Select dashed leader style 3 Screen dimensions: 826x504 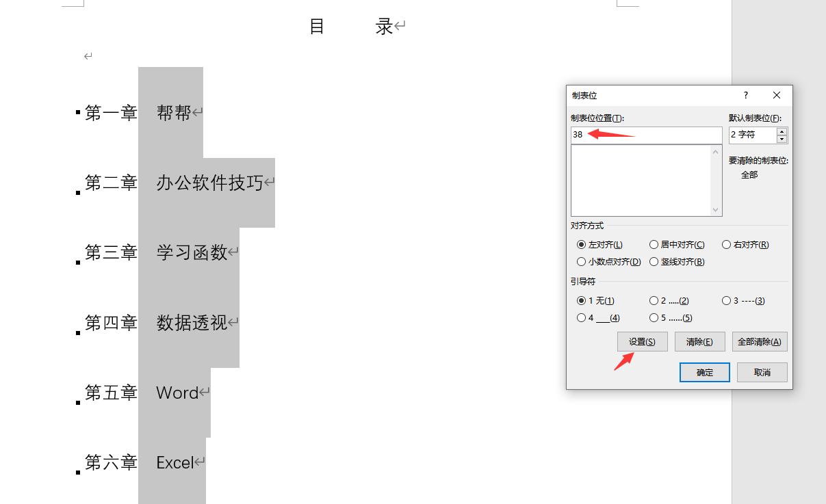(726, 300)
